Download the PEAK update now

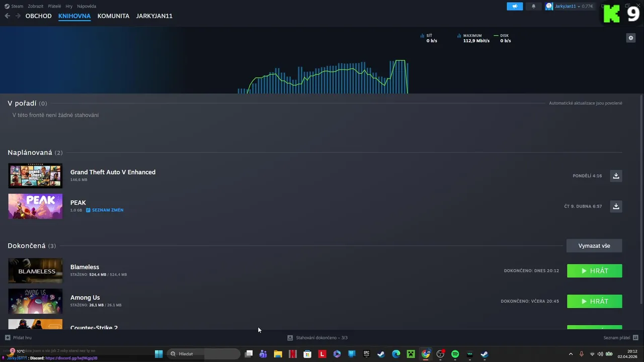click(x=616, y=206)
